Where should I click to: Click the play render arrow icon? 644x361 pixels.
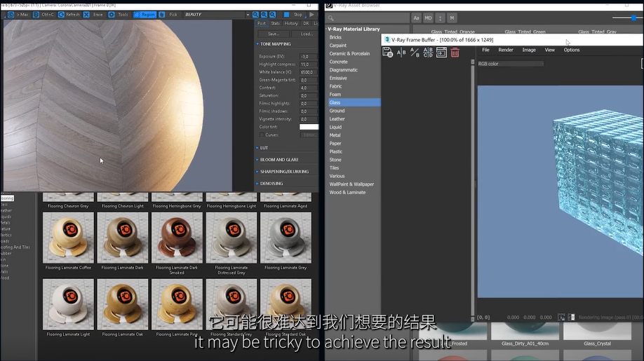[311, 14]
